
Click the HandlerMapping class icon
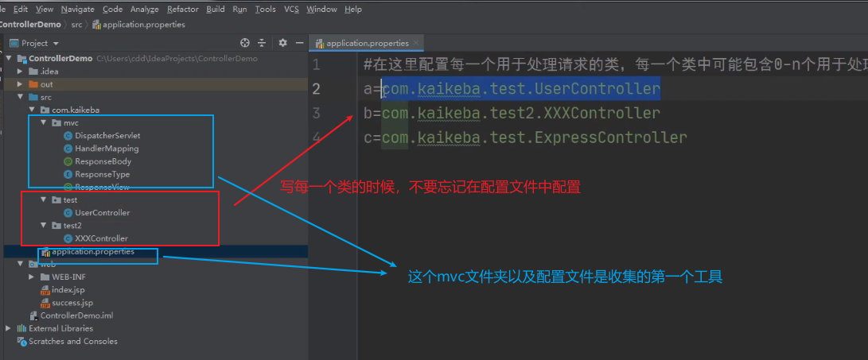68,149
